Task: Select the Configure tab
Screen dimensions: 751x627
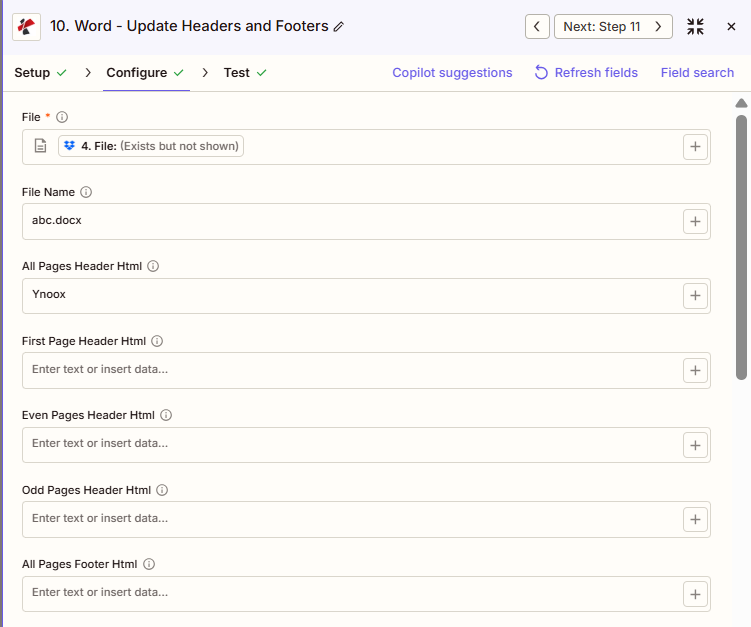Action: 145,73
